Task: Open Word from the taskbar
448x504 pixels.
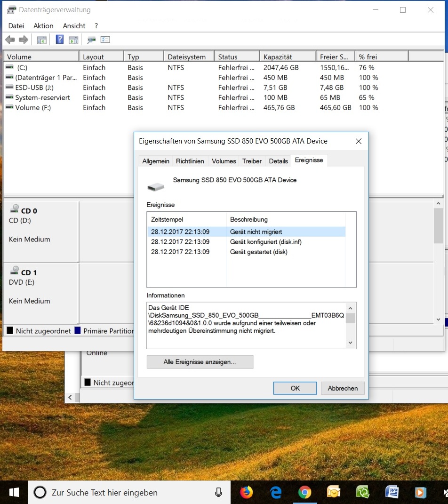Action: coord(392,492)
